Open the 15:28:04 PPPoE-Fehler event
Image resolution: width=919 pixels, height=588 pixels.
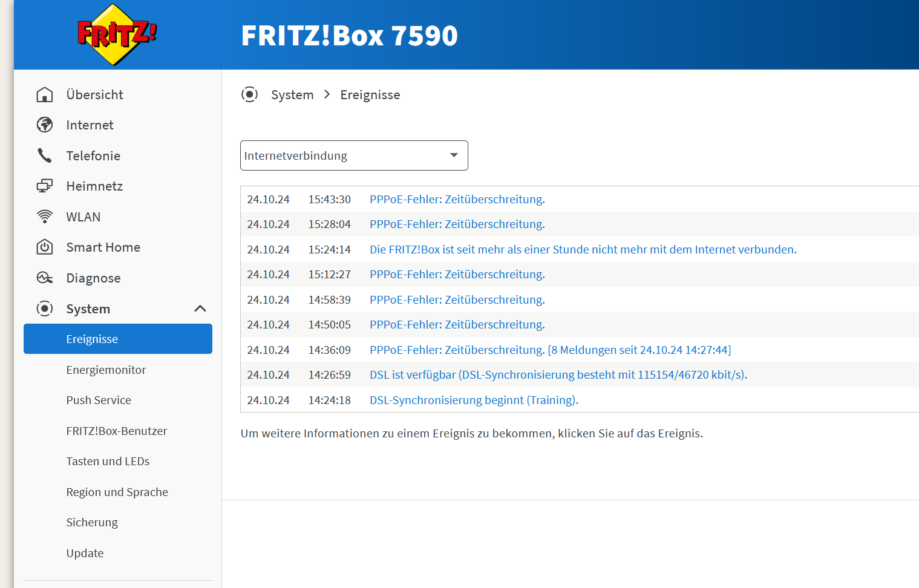point(457,224)
